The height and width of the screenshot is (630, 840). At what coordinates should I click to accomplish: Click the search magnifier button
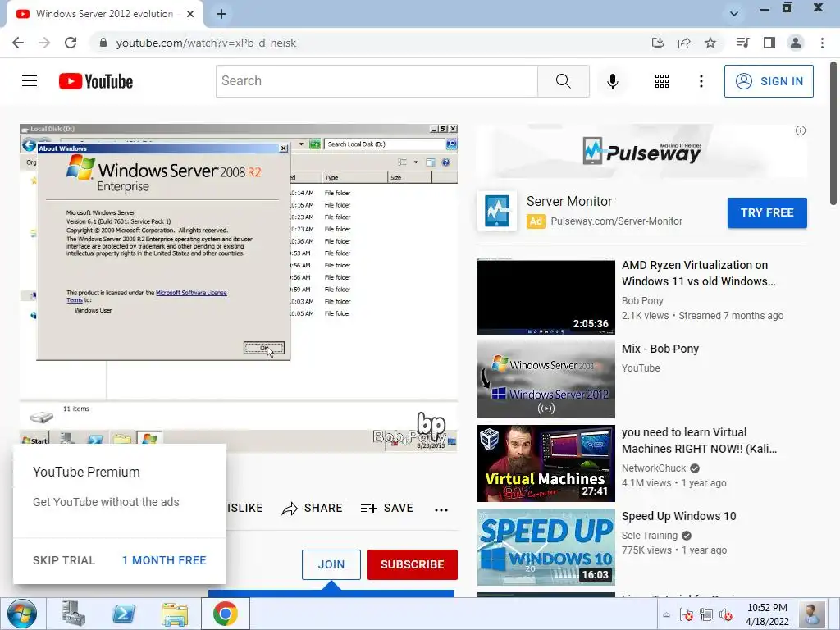(x=563, y=81)
